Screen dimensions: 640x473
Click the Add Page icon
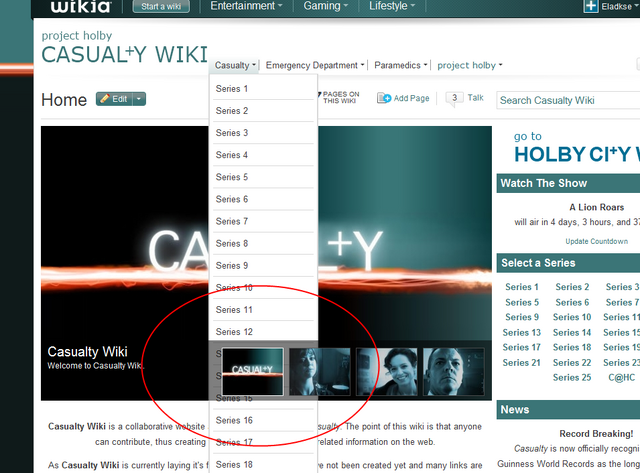384,98
